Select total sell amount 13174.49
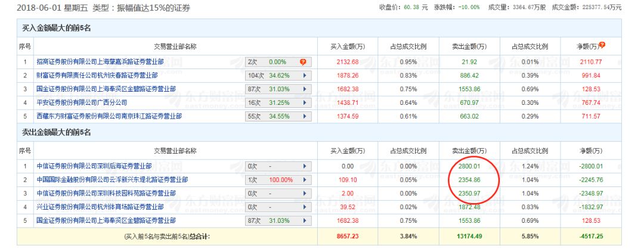Viewport: 644px width, 249px height. tap(469, 236)
